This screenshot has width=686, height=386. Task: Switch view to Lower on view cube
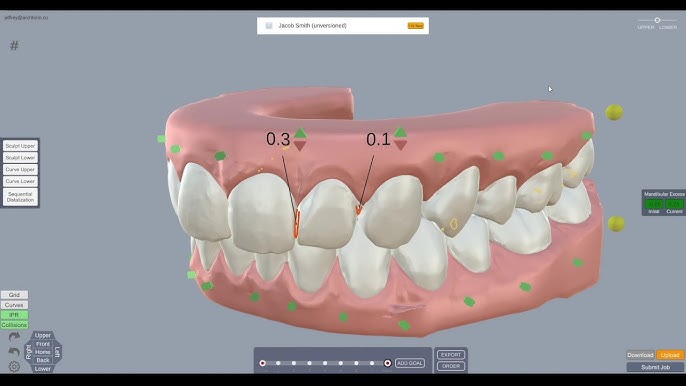tap(43, 368)
